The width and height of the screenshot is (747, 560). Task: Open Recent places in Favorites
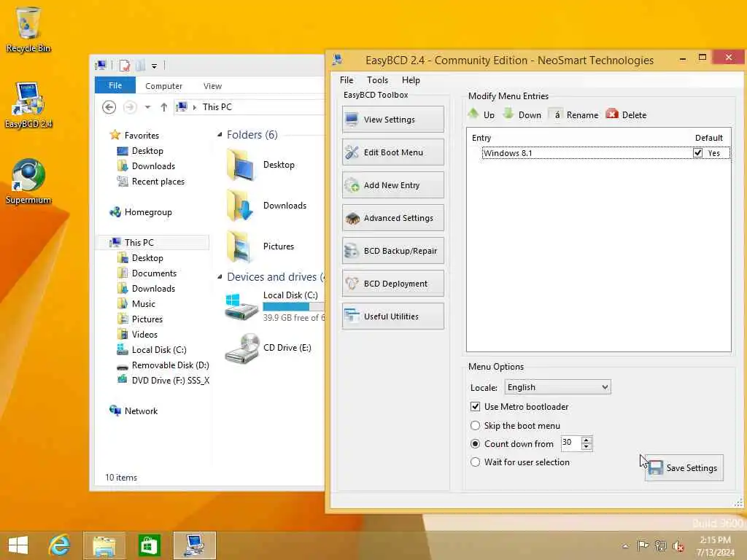(150, 182)
